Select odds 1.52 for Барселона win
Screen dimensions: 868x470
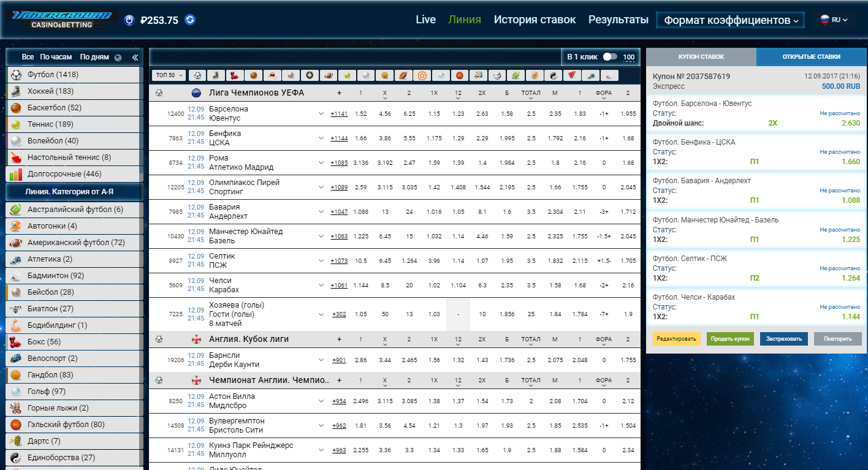(360, 114)
